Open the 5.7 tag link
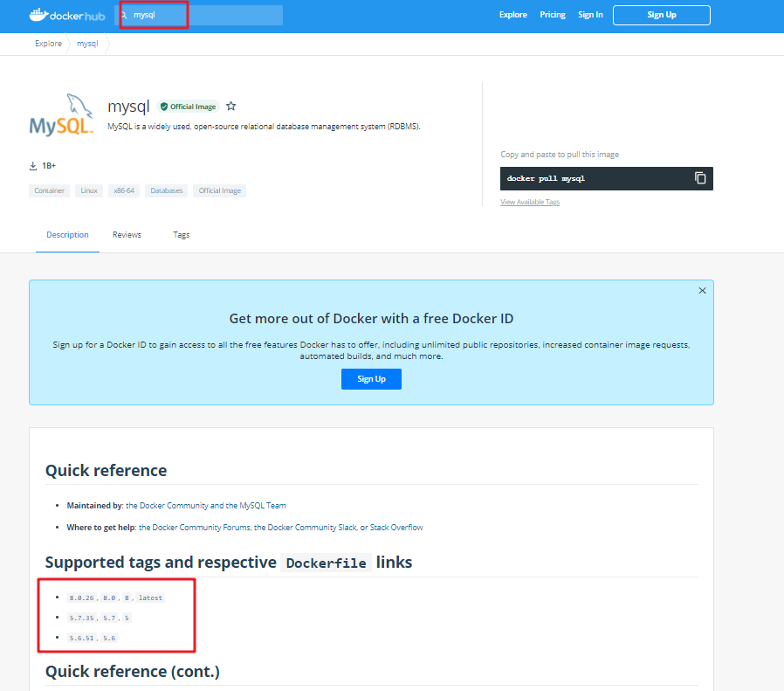Image resolution: width=784 pixels, height=691 pixels. (109, 618)
